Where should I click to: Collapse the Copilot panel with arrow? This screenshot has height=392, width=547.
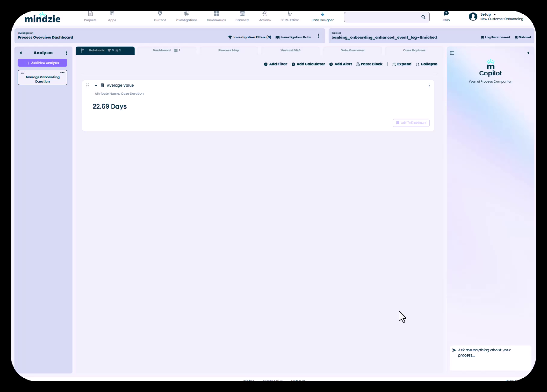point(528,53)
